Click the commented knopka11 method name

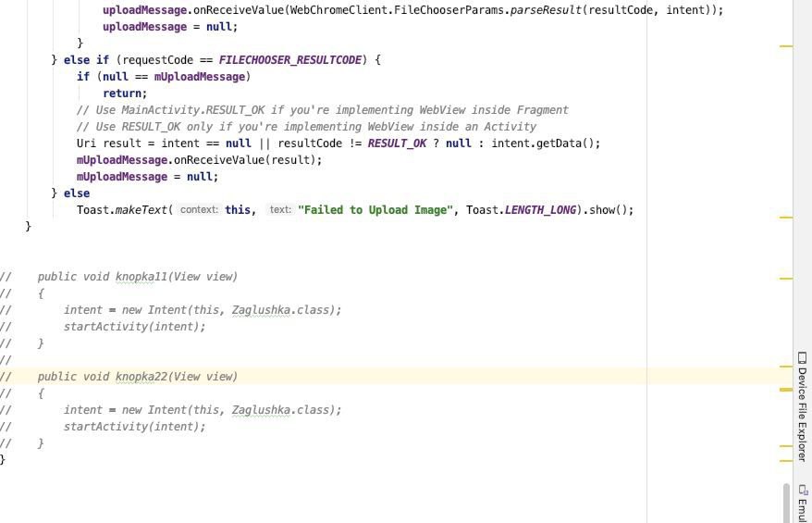pyautogui.click(x=141, y=277)
